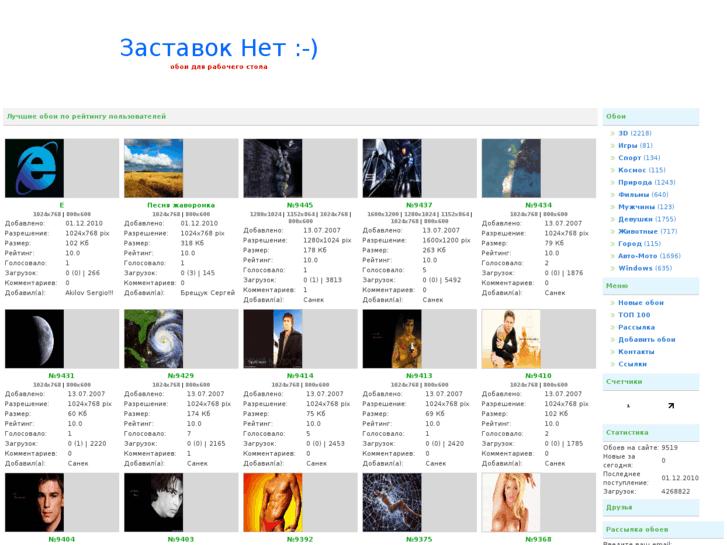Open the Internet Explorer logo wallpaper thumbnail

pos(34,168)
